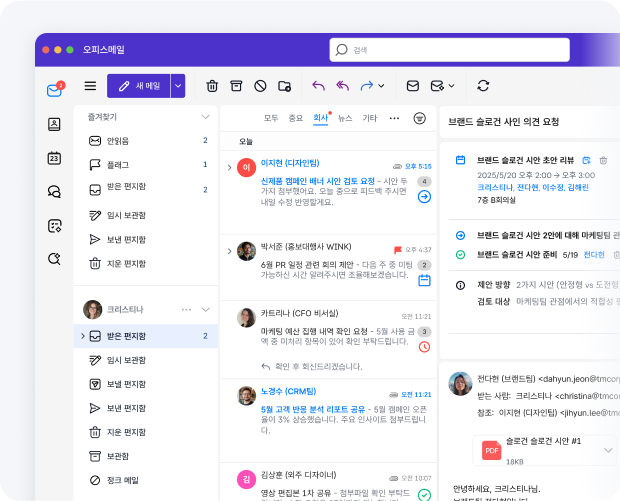This screenshot has width=620, height=501.
Task: Open the 보낼 편지함 folder
Action: pos(146,384)
